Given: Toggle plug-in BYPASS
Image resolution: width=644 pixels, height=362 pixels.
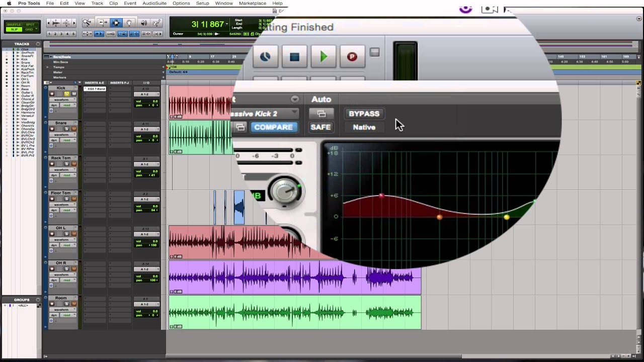Looking at the screenshot, I should pyautogui.click(x=364, y=114).
